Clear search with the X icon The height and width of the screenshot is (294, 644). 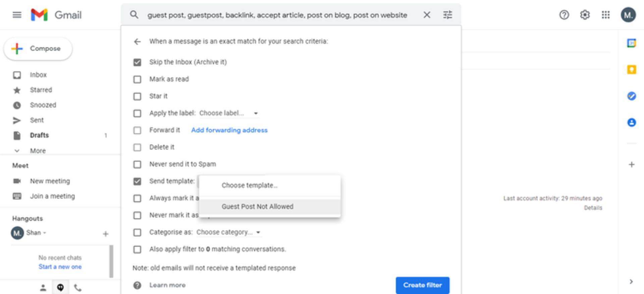(427, 15)
